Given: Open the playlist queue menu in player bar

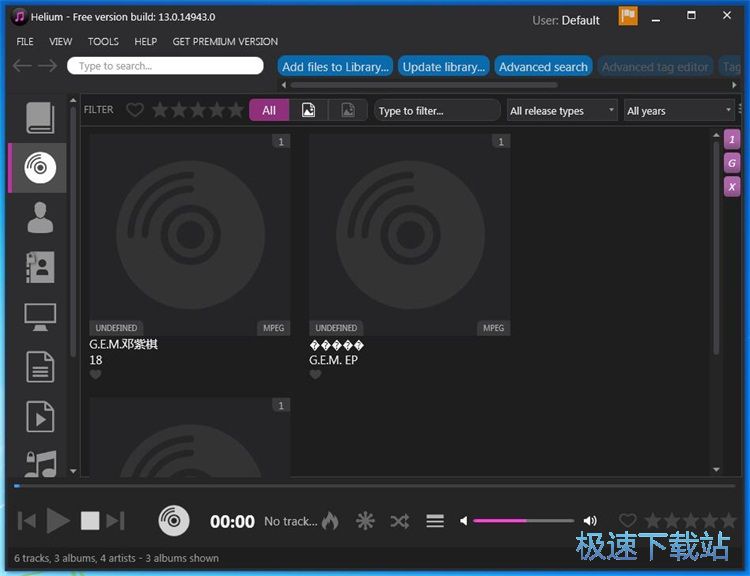Looking at the screenshot, I should (435, 521).
